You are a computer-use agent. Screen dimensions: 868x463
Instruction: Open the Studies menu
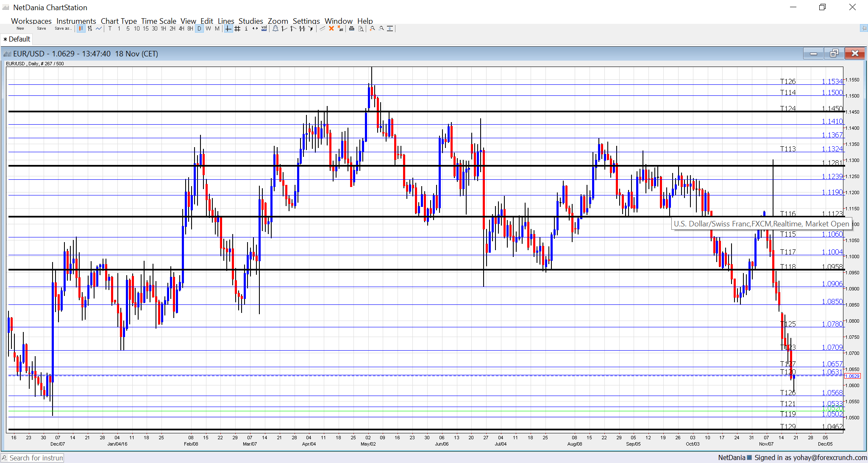coord(250,21)
